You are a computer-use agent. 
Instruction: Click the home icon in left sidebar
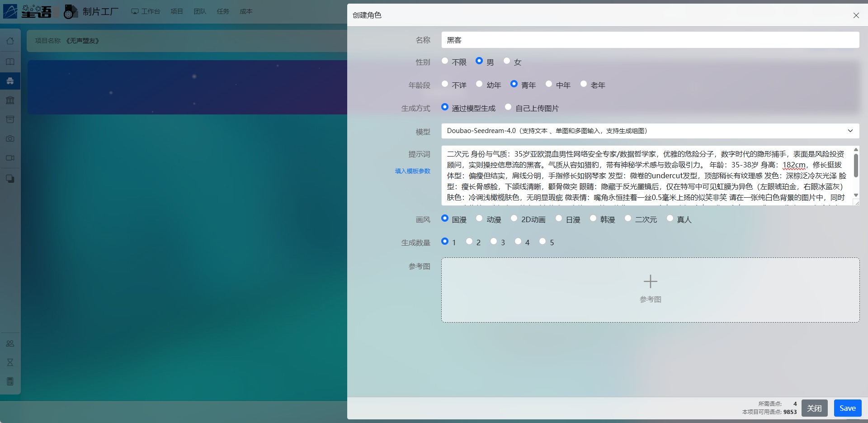click(x=10, y=41)
